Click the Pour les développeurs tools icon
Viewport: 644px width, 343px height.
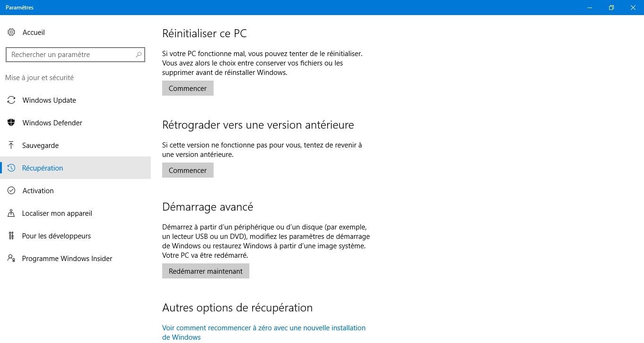(11, 236)
